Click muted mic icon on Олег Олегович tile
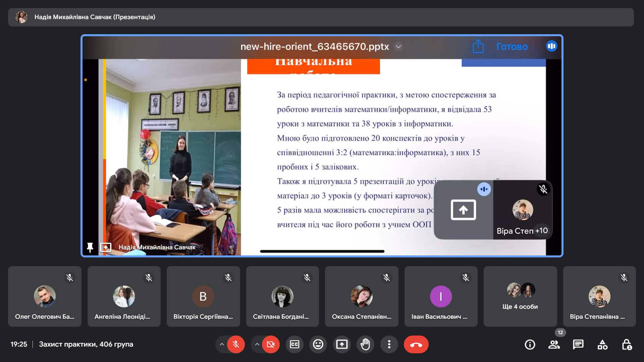The width and height of the screenshot is (644, 362). (x=69, y=278)
